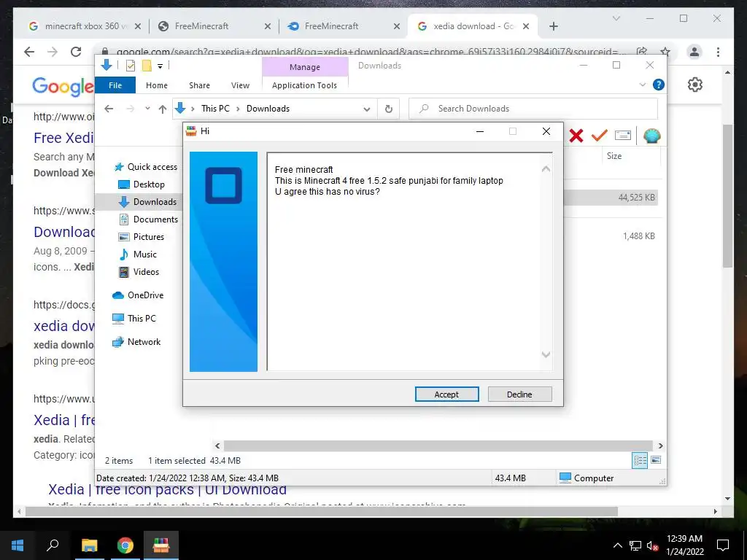Viewport: 747px width, 560px height.
Task: Click the quick access new folder icon
Action: click(147, 66)
